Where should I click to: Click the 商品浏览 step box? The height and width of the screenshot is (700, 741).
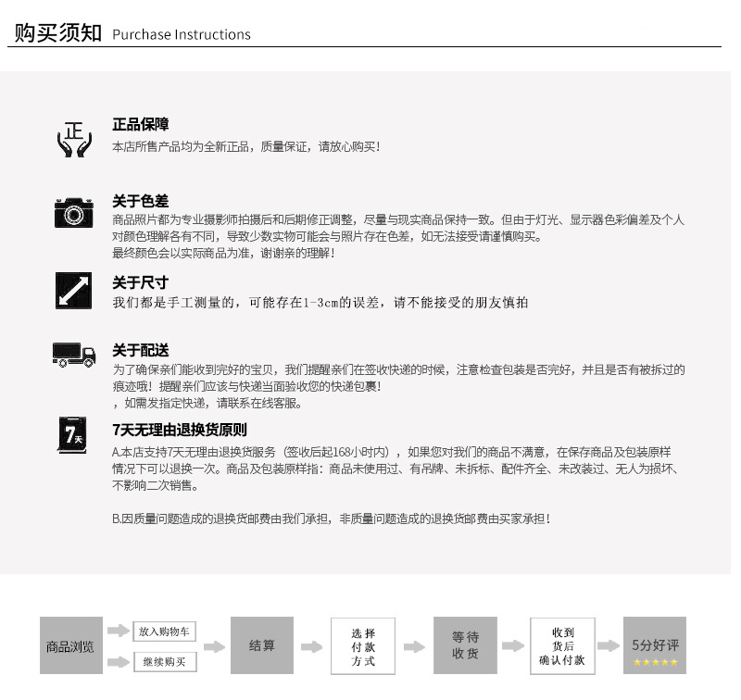tap(71, 645)
